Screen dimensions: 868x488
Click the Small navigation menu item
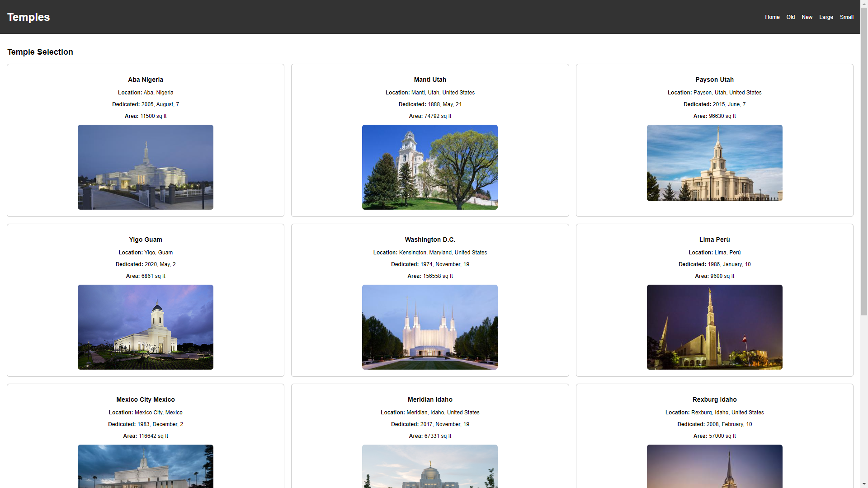(x=847, y=17)
